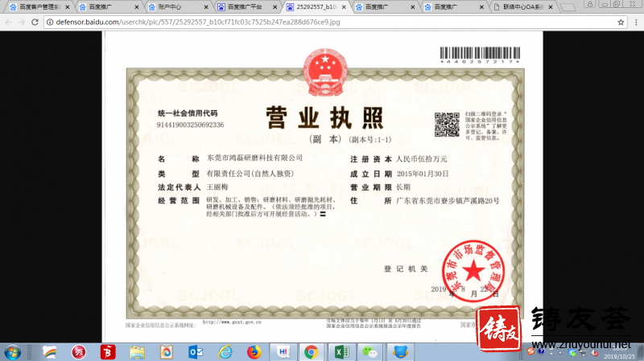The height and width of the screenshot is (361, 644).
Task: Click credit code 914419003250692336
Action: (190, 125)
